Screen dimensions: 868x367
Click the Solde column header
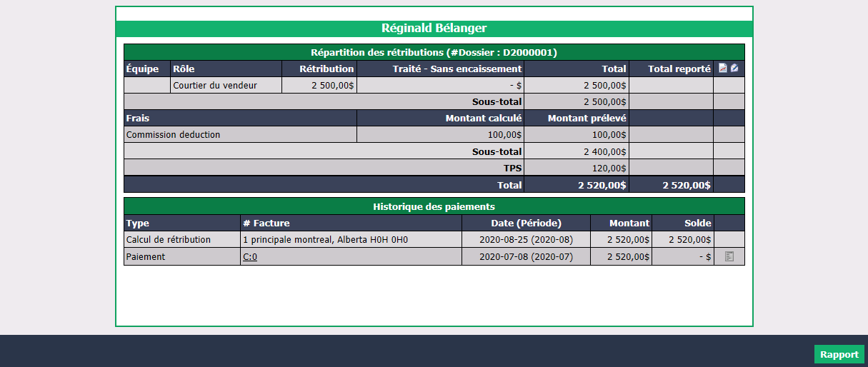(x=683, y=223)
